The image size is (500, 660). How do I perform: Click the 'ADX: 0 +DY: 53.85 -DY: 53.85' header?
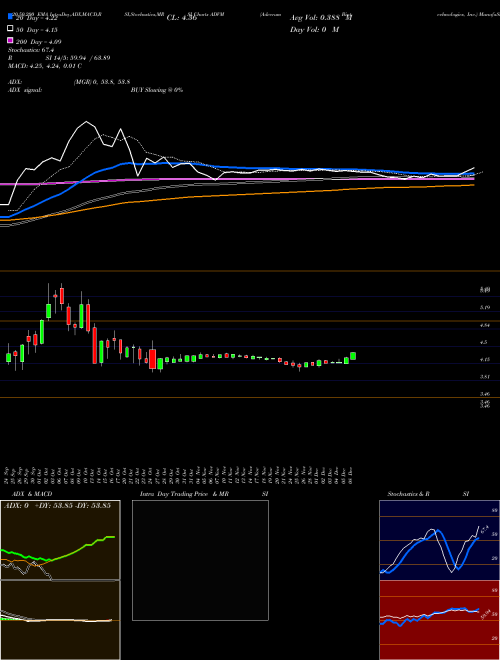57,505
